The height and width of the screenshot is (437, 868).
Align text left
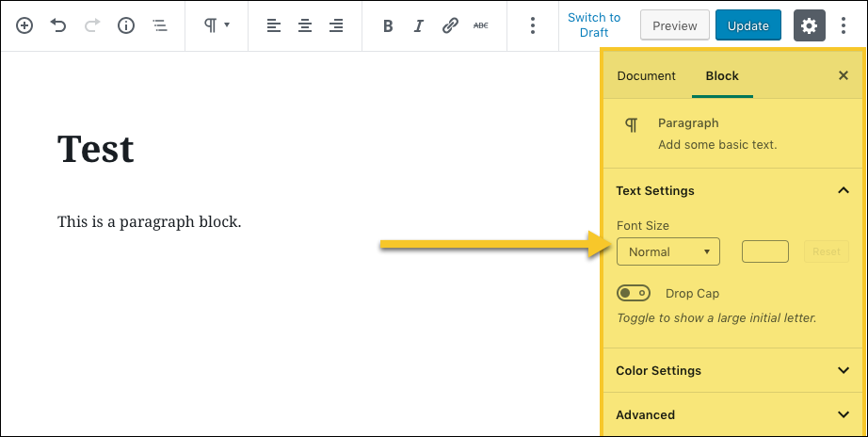pos(273,25)
